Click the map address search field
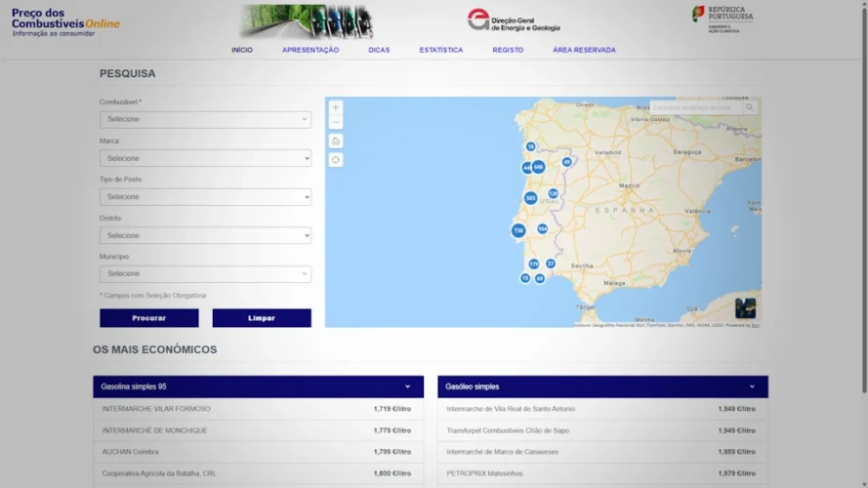The width and height of the screenshot is (868, 488). point(695,107)
